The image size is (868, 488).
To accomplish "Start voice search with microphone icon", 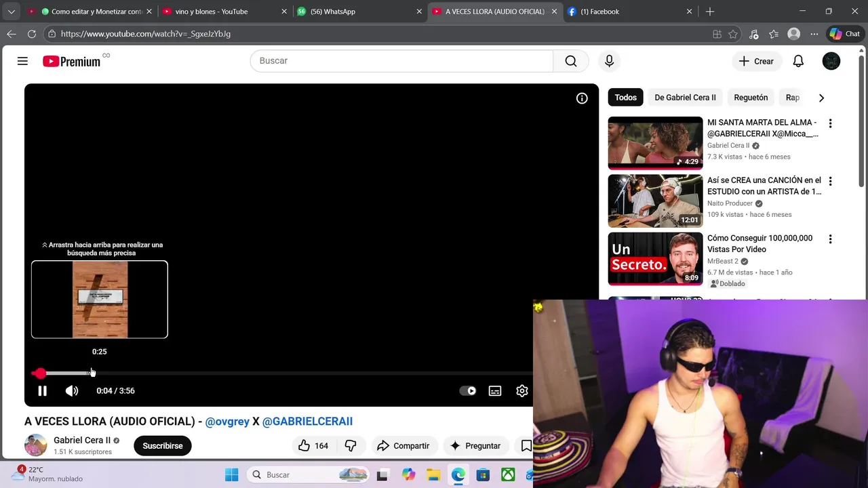I will 609,61.
